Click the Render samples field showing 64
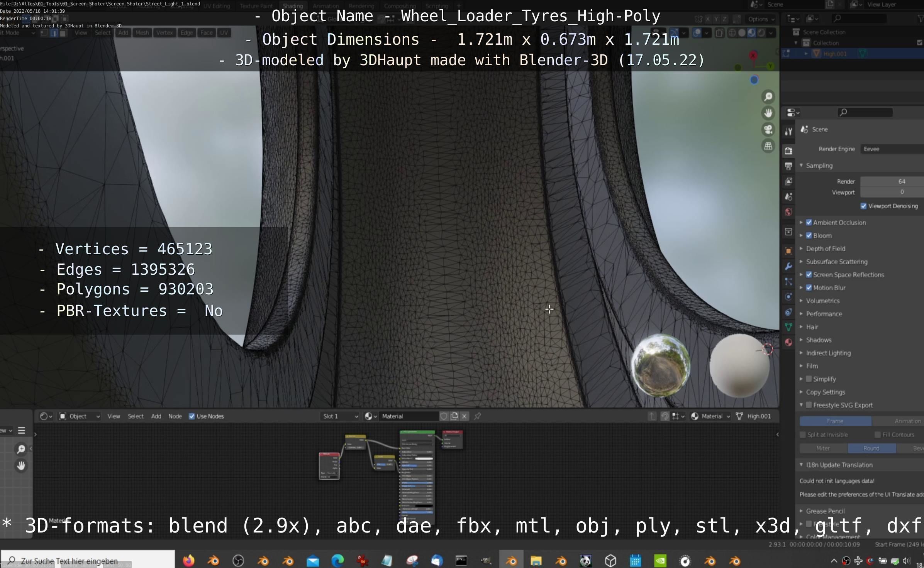This screenshot has width=924, height=568. 892,181
